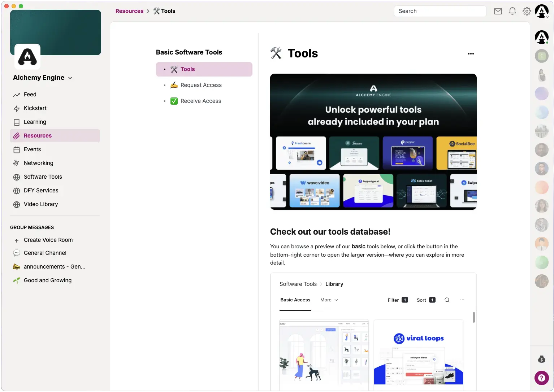The image size is (554, 392).
Task: Expand the More views dropdown
Action: (329, 300)
